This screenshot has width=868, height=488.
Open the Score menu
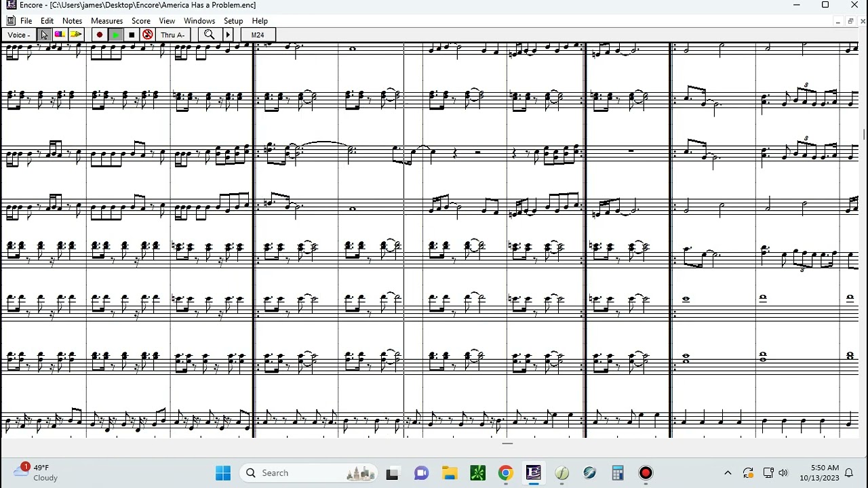tap(141, 21)
